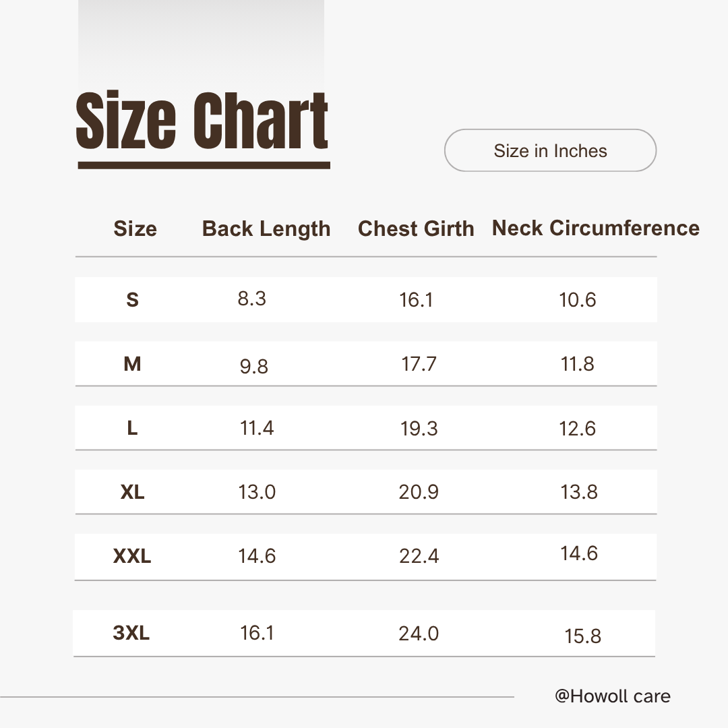Select the M size row label

click(132, 364)
